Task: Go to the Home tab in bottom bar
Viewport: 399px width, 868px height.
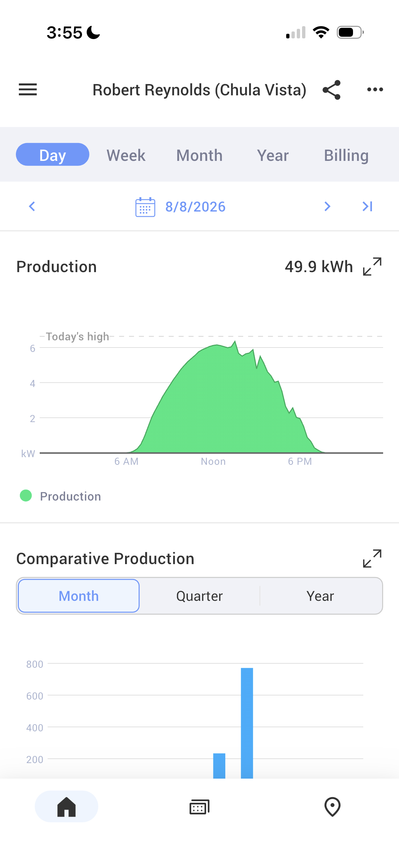Action: coord(66,806)
